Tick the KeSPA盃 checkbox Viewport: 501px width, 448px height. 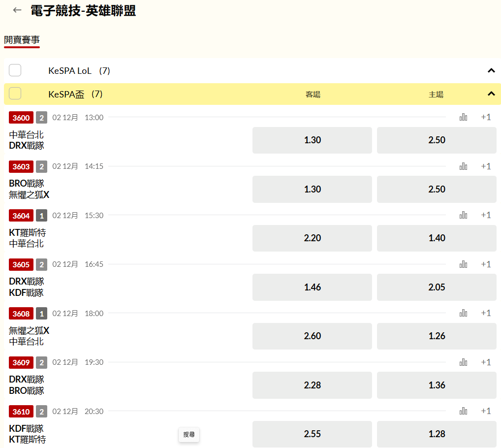click(15, 94)
